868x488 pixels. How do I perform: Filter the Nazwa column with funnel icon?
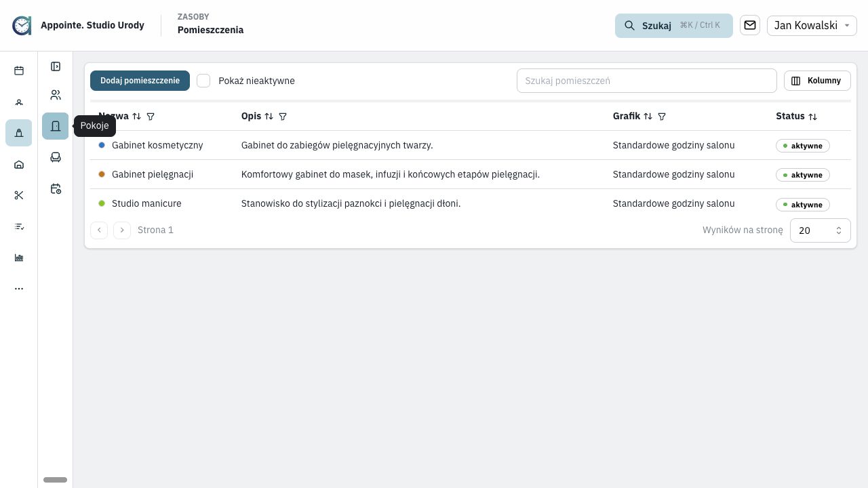pyautogui.click(x=151, y=117)
